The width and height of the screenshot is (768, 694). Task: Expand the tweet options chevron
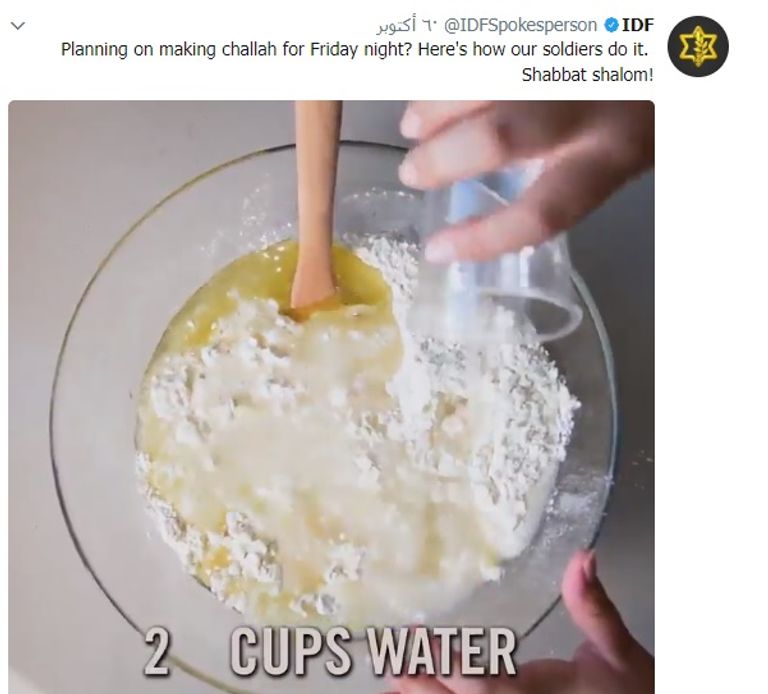(x=18, y=25)
